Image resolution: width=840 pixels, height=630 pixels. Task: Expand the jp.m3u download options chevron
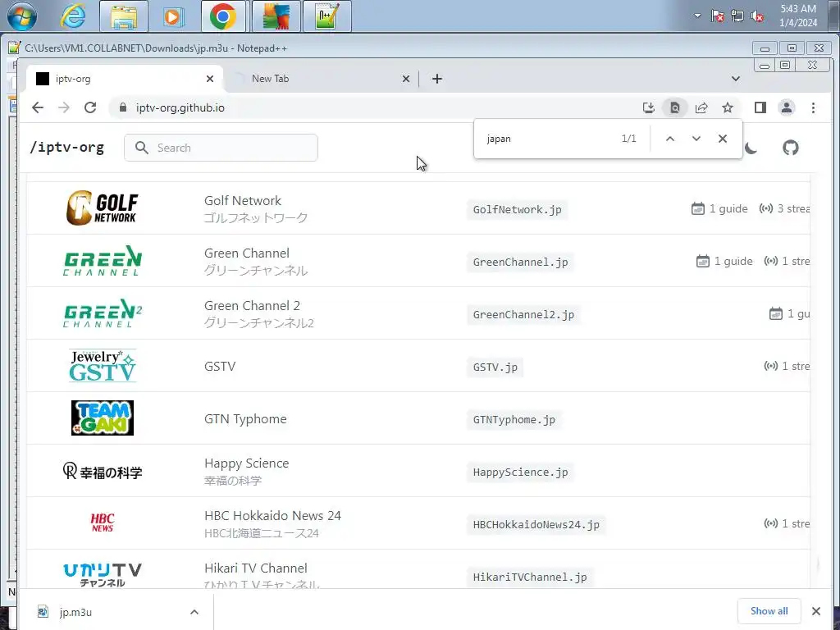[x=194, y=612]
